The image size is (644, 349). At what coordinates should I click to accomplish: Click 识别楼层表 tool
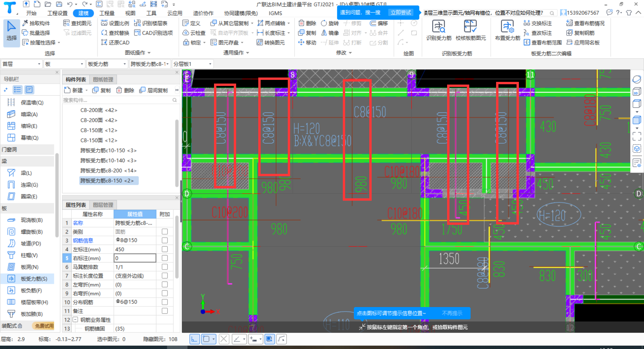151,23
